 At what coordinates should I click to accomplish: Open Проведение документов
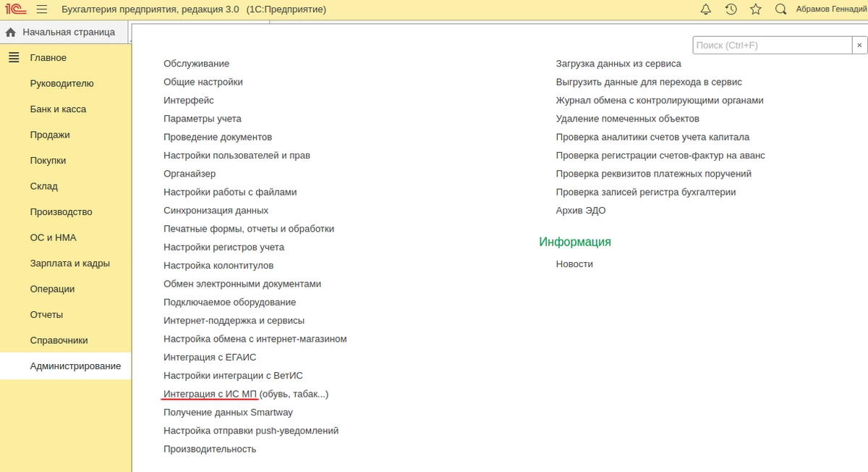tap(218, 137)
